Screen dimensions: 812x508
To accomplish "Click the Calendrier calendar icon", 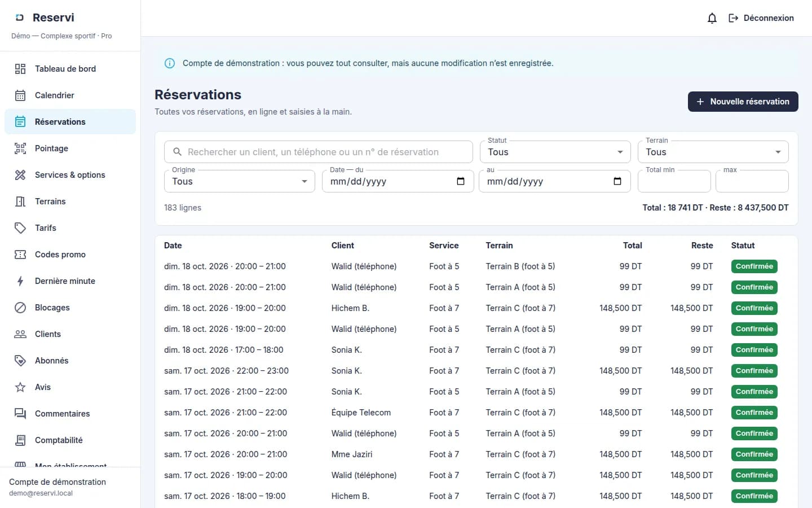I will [20, 95].
